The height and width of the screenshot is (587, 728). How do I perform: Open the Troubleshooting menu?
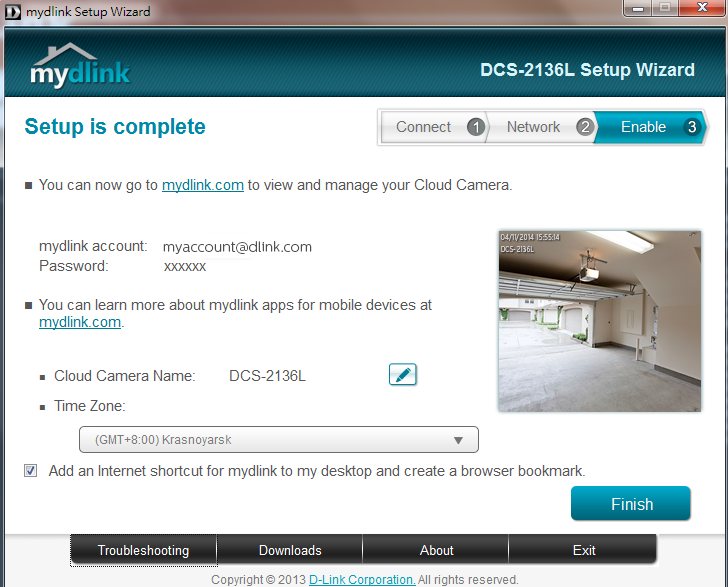(x=143, y=550)
